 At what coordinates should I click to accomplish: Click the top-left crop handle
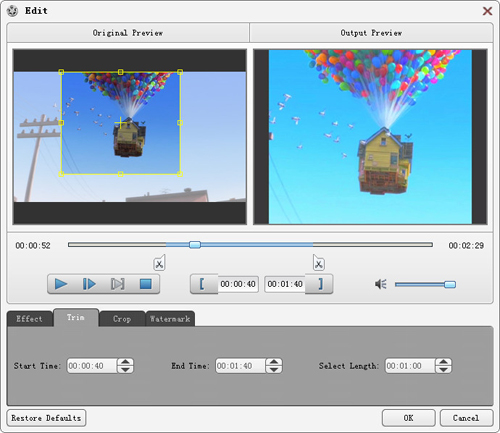pyautogui.click(x=61, y=72)
